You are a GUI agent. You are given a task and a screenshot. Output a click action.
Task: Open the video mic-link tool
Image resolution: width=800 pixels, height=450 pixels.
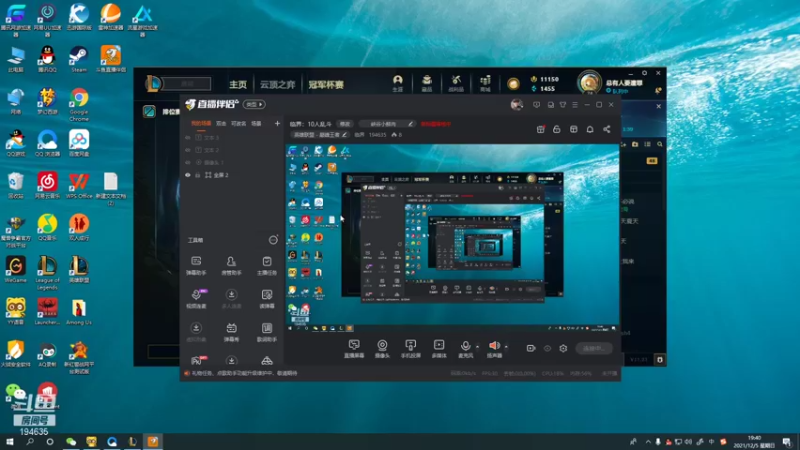196,299
